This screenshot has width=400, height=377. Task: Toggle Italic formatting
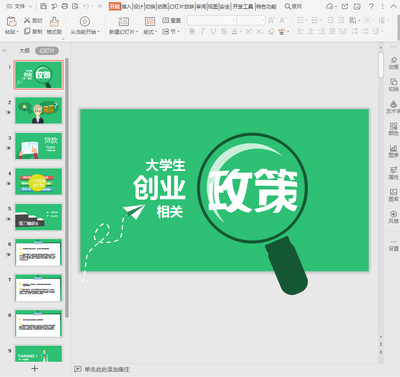tap(203, 31)
